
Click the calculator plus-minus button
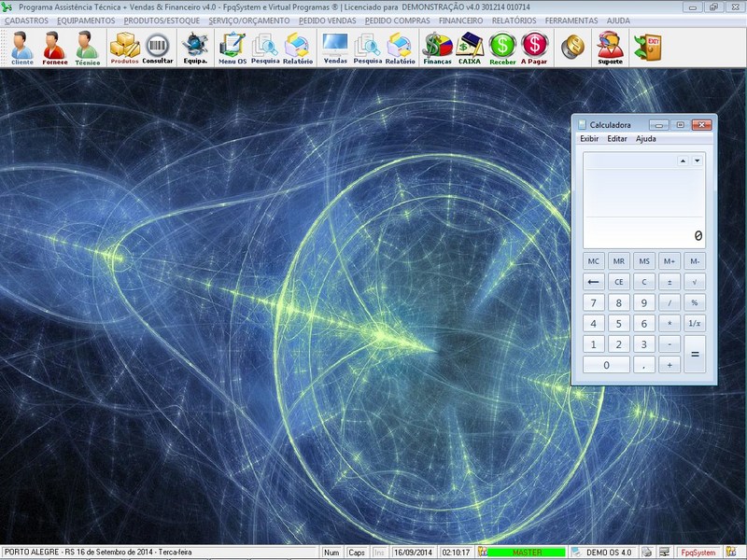(x=669, y=282)
